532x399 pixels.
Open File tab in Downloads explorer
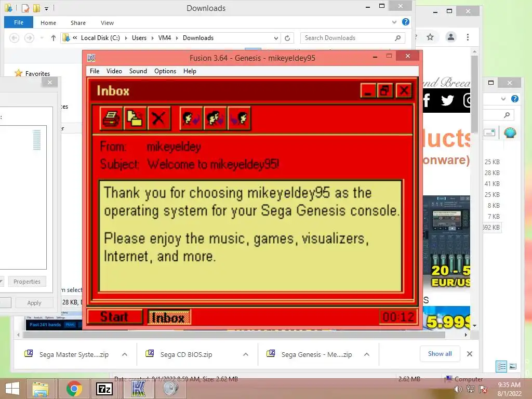pos(19,22)
